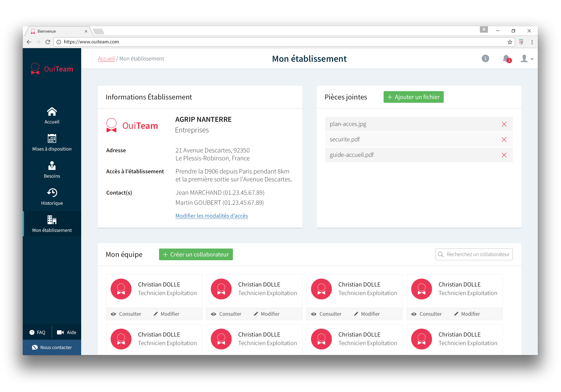Consulter first Christian DOLLE card
The height and width of the screenshot is (392, 561).
(x=126, y=314)
